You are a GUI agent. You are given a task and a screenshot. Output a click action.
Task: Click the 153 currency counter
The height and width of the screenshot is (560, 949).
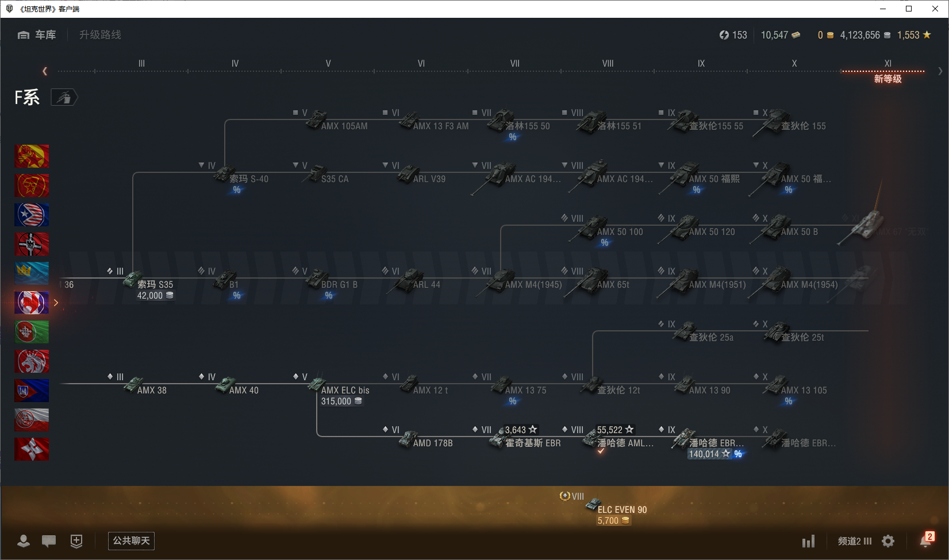coord(733,35)
